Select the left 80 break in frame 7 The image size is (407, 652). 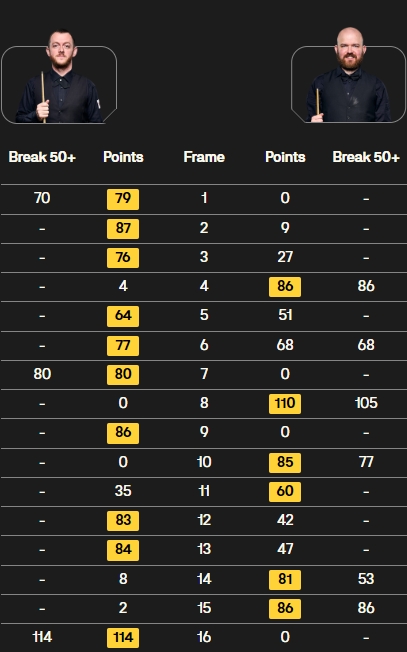[x=42, y=374]
